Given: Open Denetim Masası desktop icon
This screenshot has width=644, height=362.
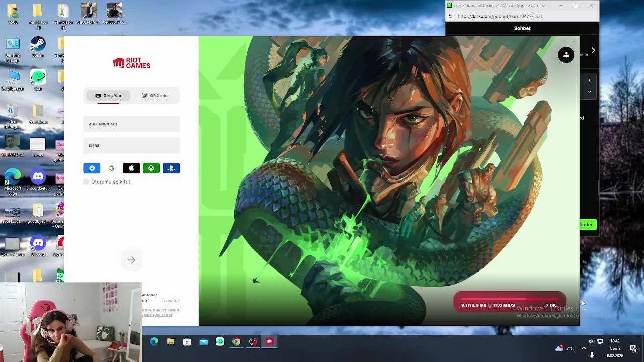Looking at the screenshot, I should 13,50.
